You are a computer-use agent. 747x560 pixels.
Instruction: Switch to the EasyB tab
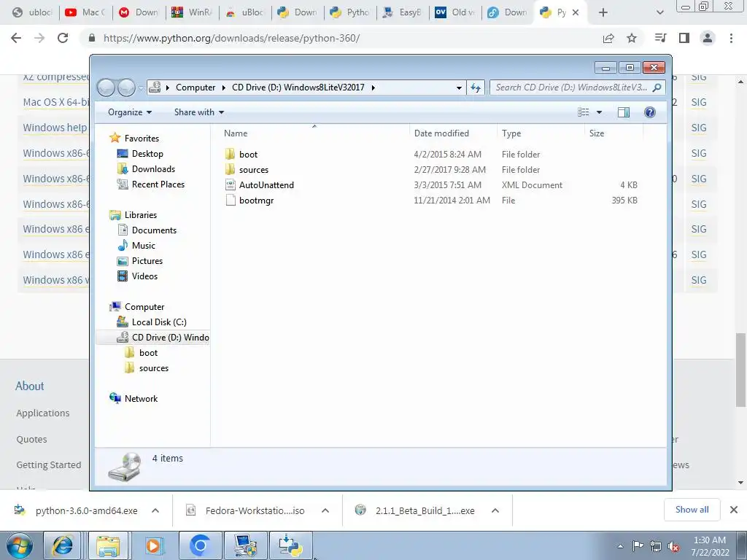pos(403,12)
